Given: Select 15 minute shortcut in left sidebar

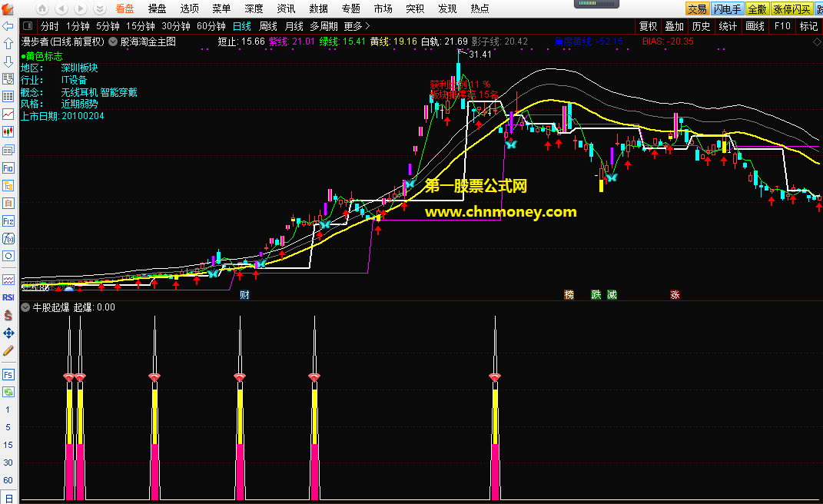Looking at the screenshot, I should (x=8, y=445).
